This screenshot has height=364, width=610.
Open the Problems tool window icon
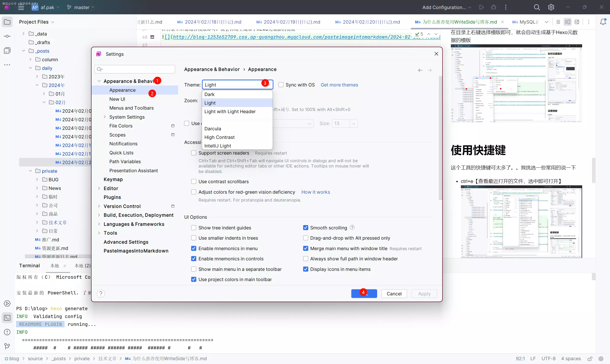tap(7, 332)
